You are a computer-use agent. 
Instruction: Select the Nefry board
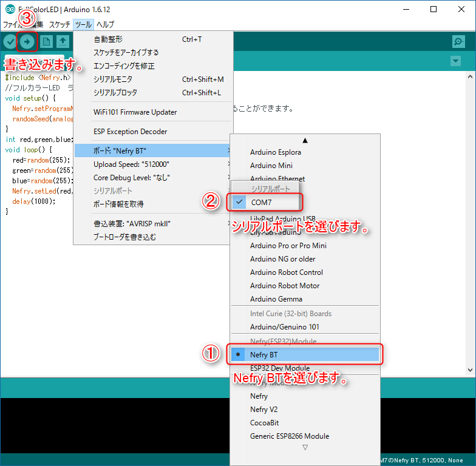click(305, 396)
